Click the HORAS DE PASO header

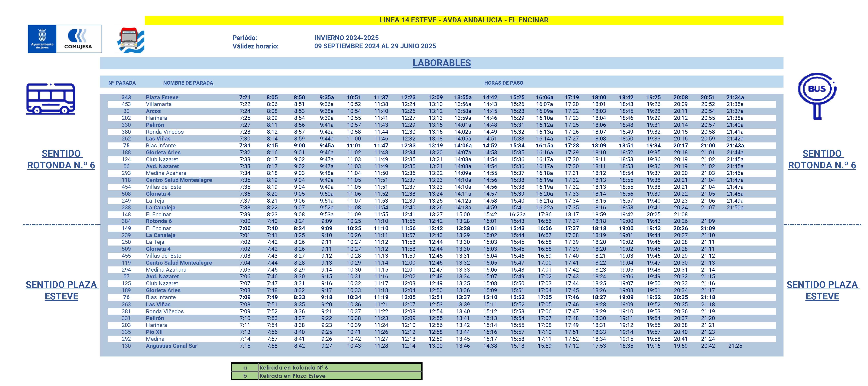click(504, 83)
